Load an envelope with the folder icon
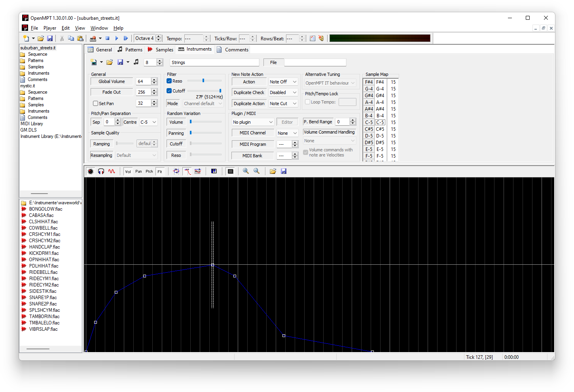Viewport: 574px width, 392px height. click(273, 171)
